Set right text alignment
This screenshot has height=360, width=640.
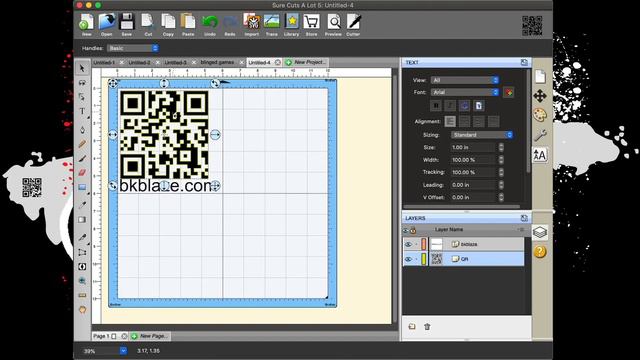click(479, 121)
